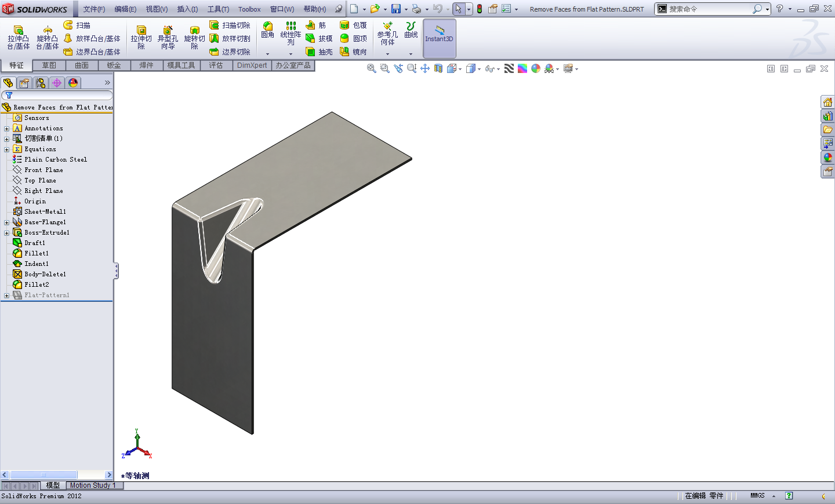Expand the 切割清单(1) cut list node
835x504 pixels.
click(6, 139)
